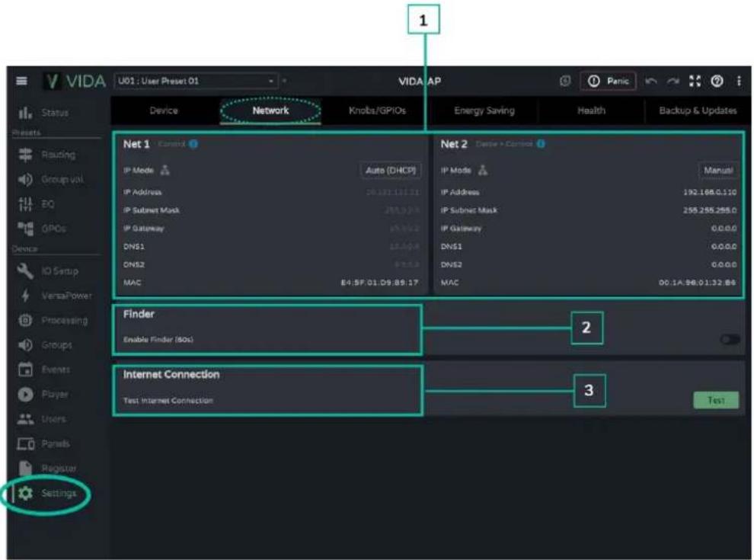The height and width of the screenshot is (560, 754).
Task: Click the icon left of the Panic button
Action: click(565, 81)
